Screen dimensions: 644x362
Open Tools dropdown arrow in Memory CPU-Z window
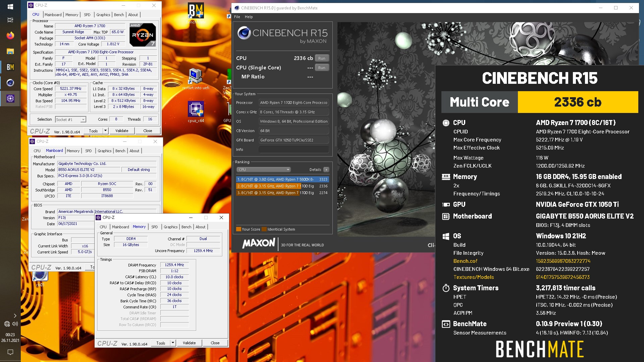click(x=173, y=343)
